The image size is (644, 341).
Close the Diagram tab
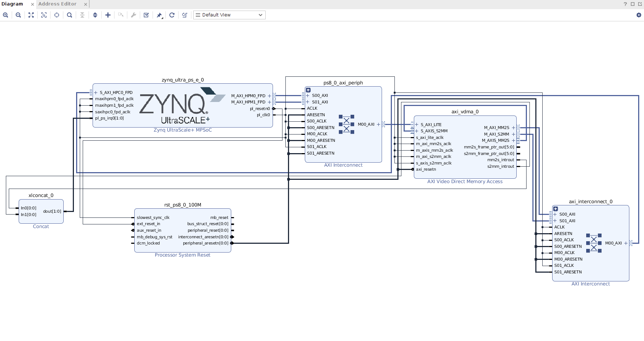tap(32, 4)
